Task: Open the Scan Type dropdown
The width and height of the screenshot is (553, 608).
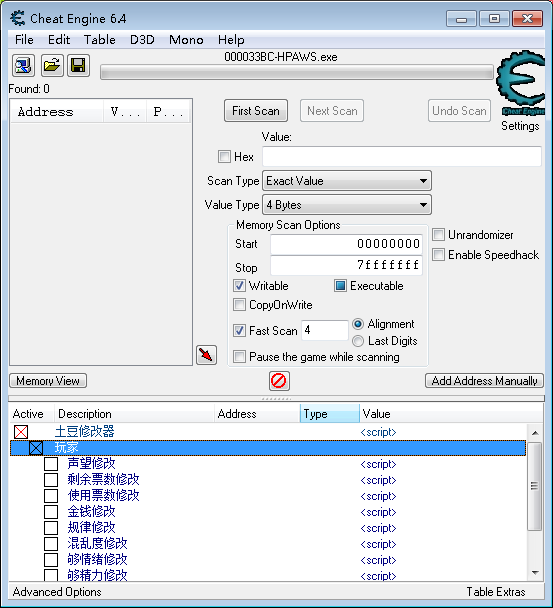Action: click(x=347, y=181)
